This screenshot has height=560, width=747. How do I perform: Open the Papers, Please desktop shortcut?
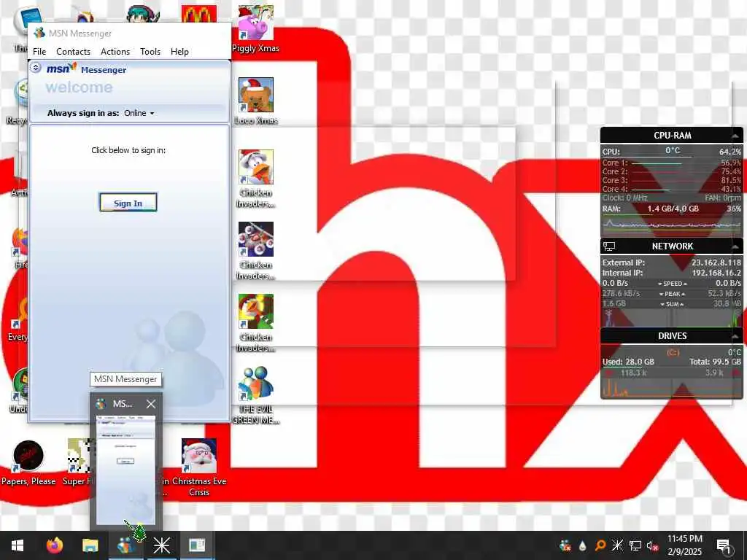[28, 462]
